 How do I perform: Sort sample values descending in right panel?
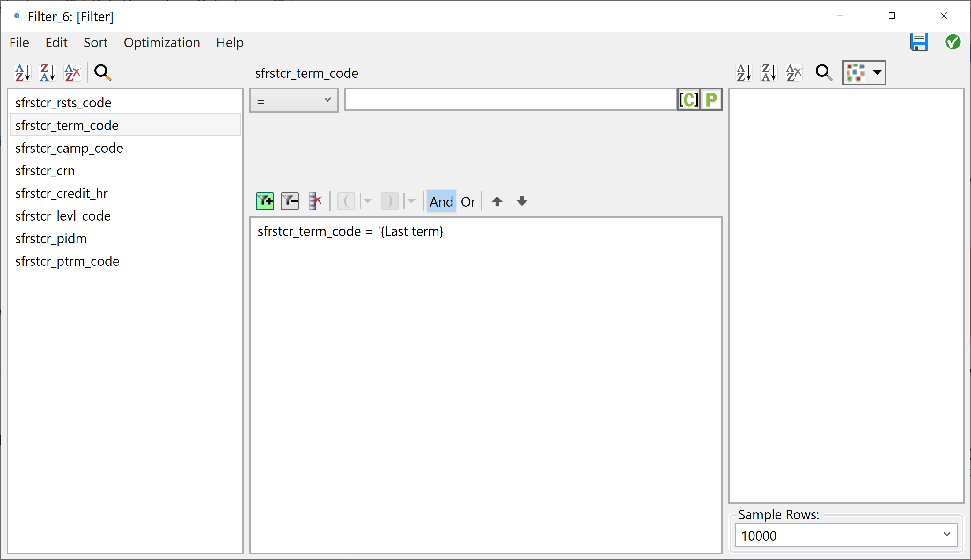(769, 72)
